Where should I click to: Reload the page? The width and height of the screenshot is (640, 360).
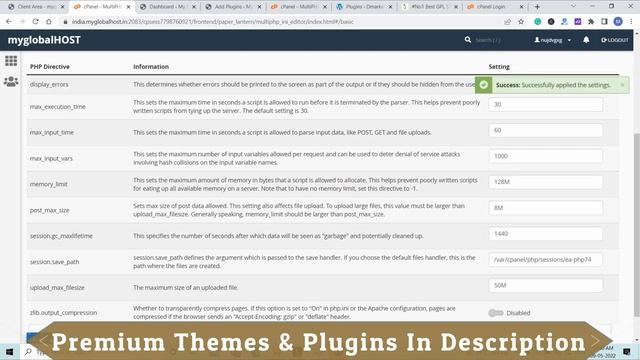click(x=36, y=22)
